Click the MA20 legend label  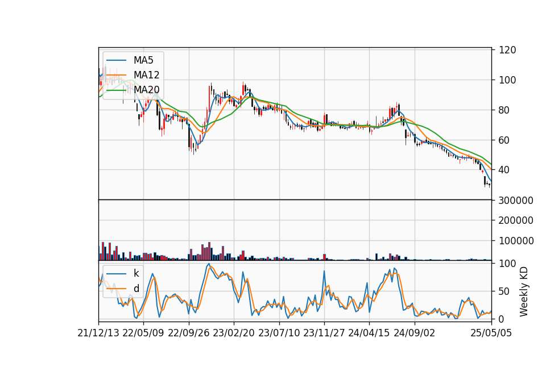click(x=146, y=89)
